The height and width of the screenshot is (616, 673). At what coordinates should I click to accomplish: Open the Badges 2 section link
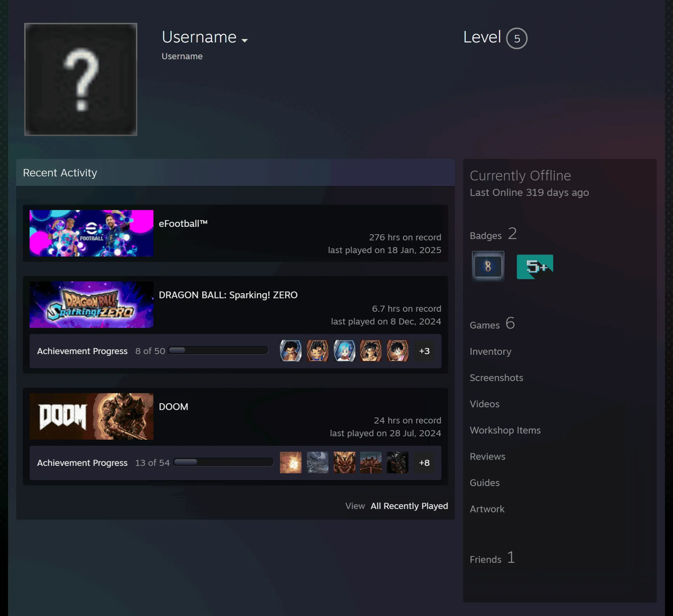[x=493, y=234]
